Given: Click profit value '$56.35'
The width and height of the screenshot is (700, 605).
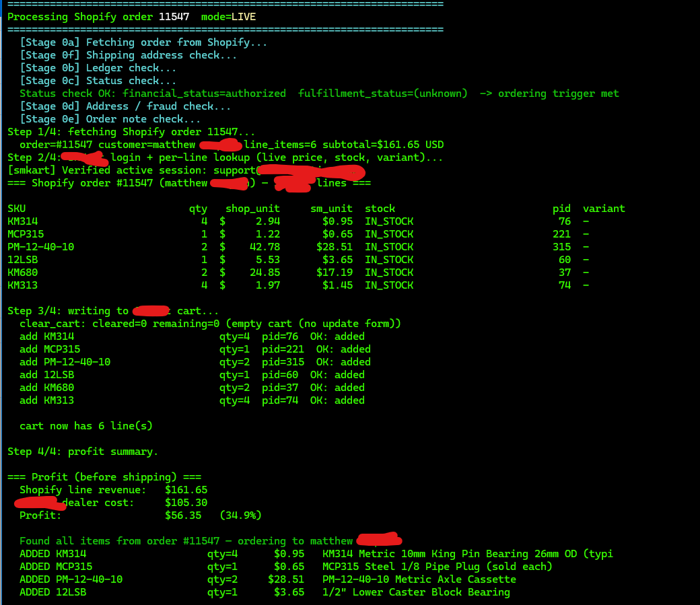Looking at the screenshot, I should [183, 515].
